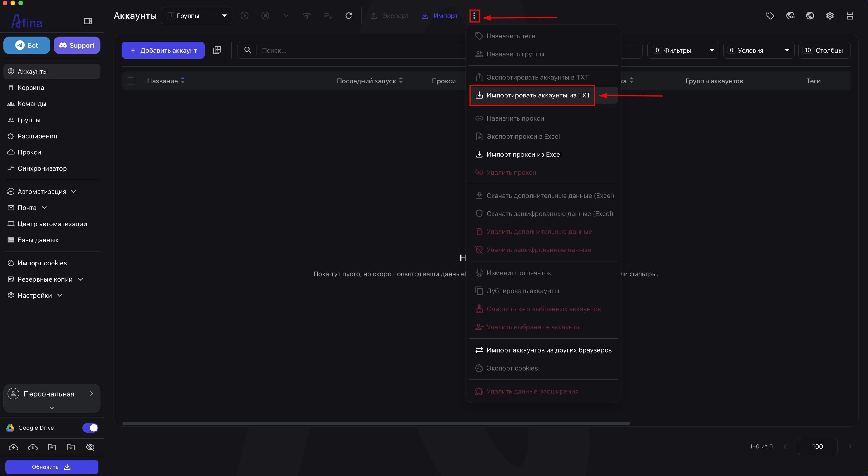Open the tags icon in top bar
Screen dimensions: 868x476
pyautogui.click(x=770, y=16)
